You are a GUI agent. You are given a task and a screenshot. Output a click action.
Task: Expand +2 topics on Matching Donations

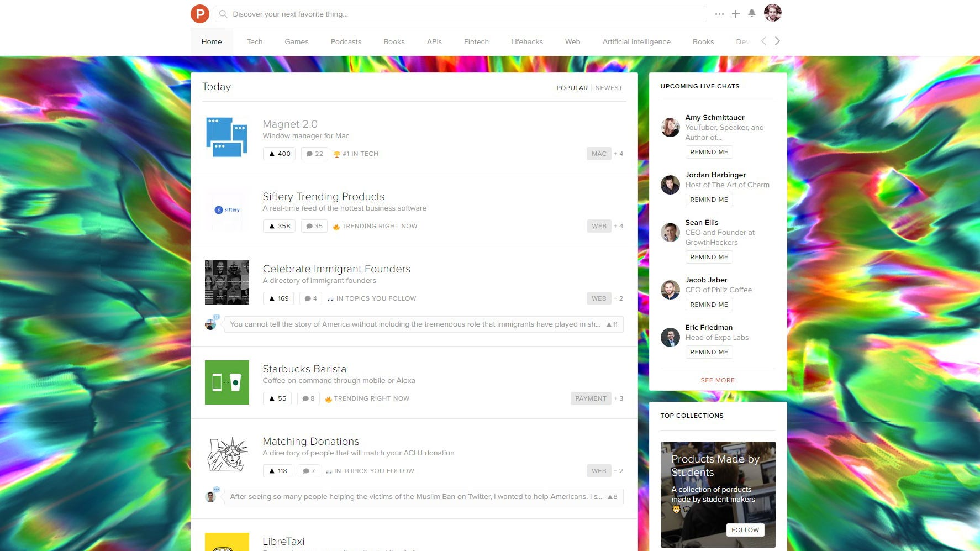[618, 471]
